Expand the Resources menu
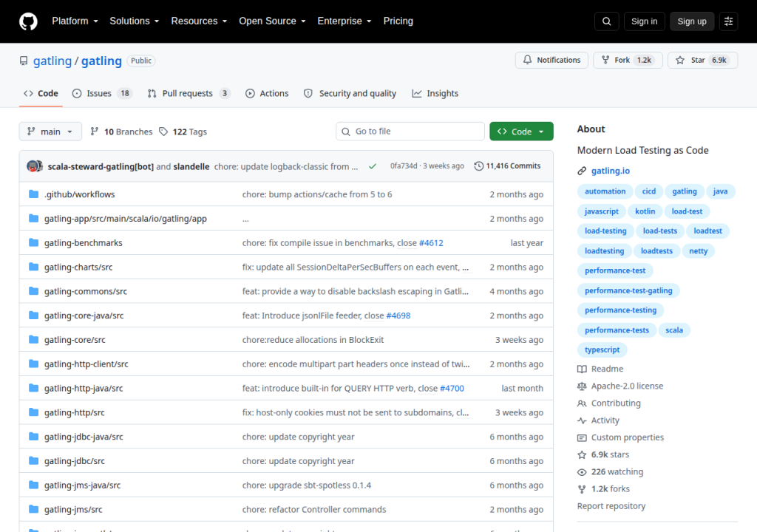Viewport: 757px width, 532px height. click(199, 21)
